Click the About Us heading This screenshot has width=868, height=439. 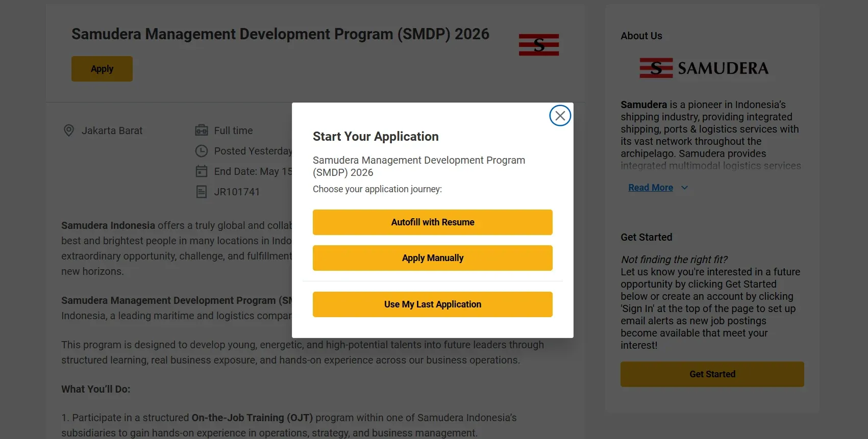pos(641,36)
